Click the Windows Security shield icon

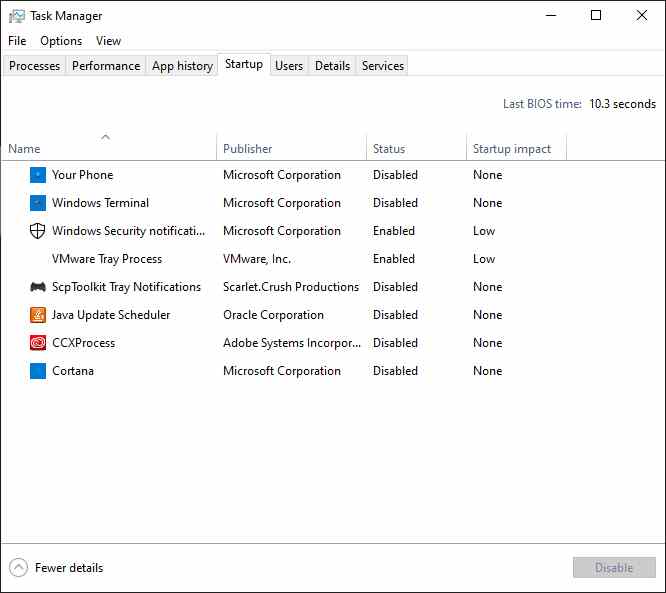point(38,231)
